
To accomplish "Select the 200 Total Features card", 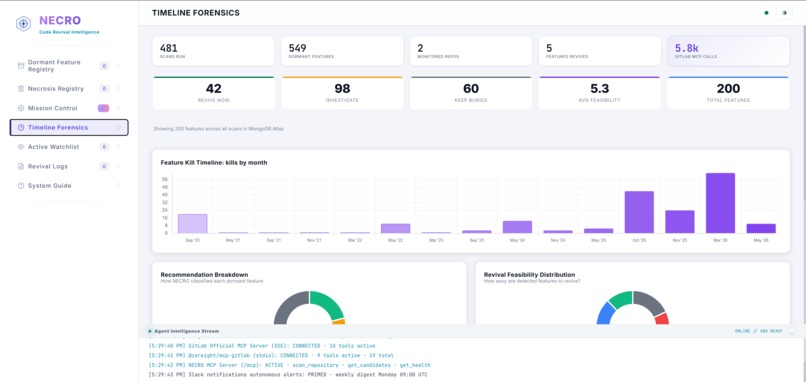I will (x=728, y=93).
